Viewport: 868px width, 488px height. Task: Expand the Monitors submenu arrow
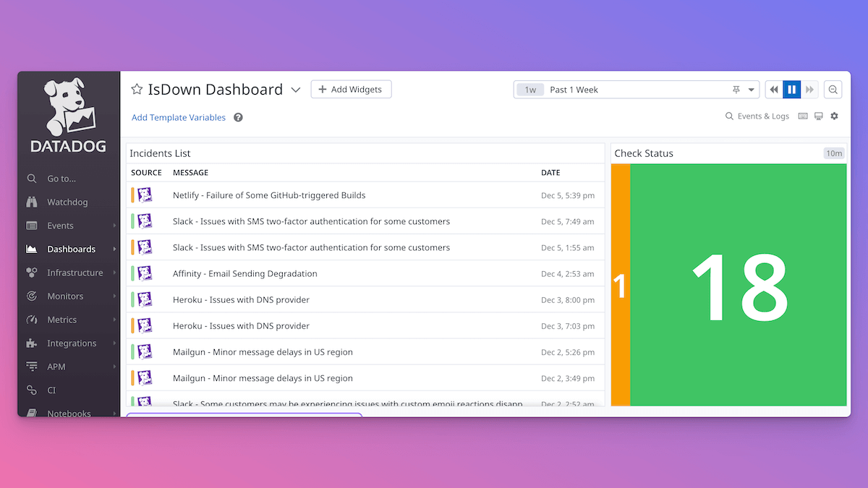tap(114, 296)
